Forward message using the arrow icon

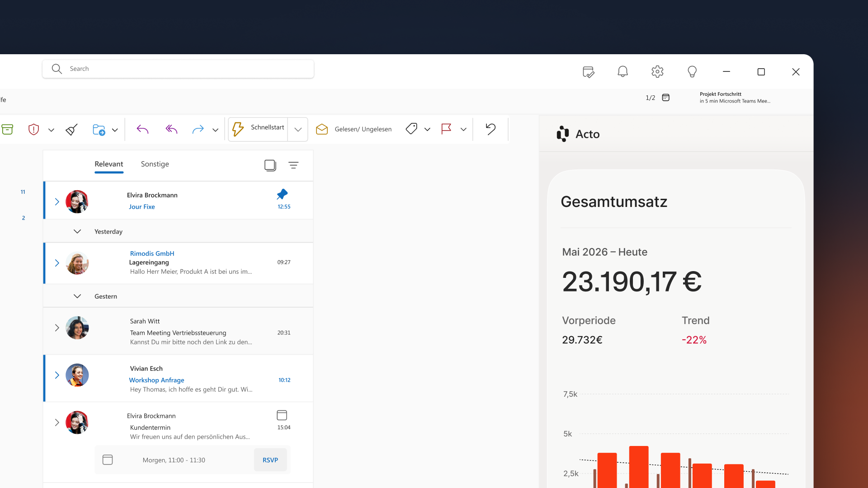point(198,130)
